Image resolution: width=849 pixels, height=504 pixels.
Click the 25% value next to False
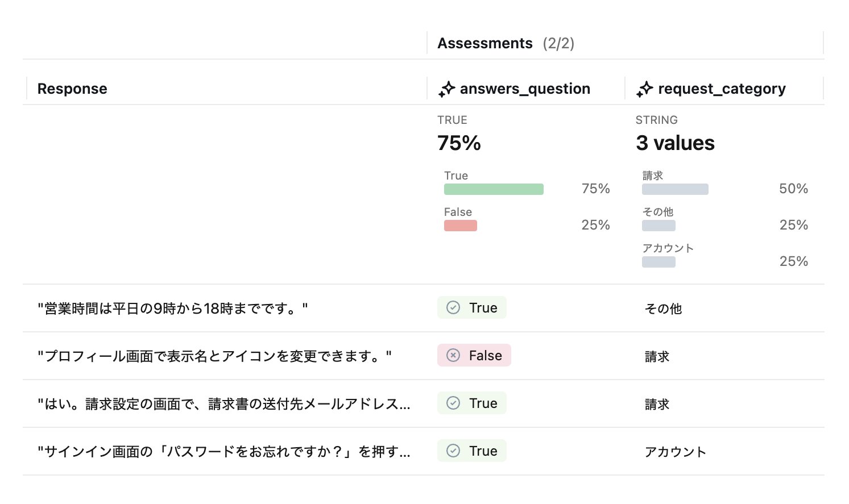(595, 225)
